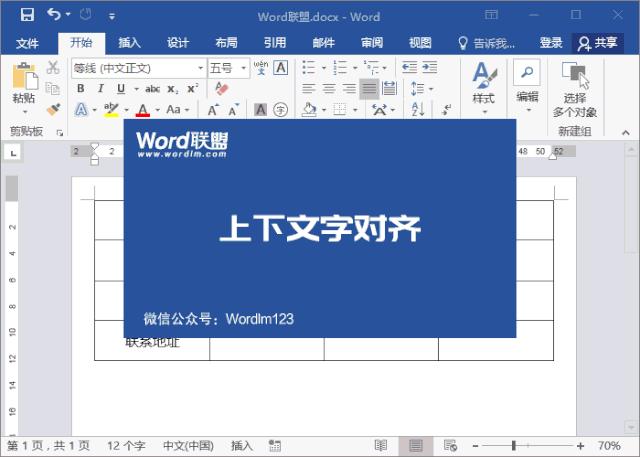Image resolution: width=640 pixels, height=457 pixels.
Task: Click the enclosed character 字 icon
Action: click(280, 109)
